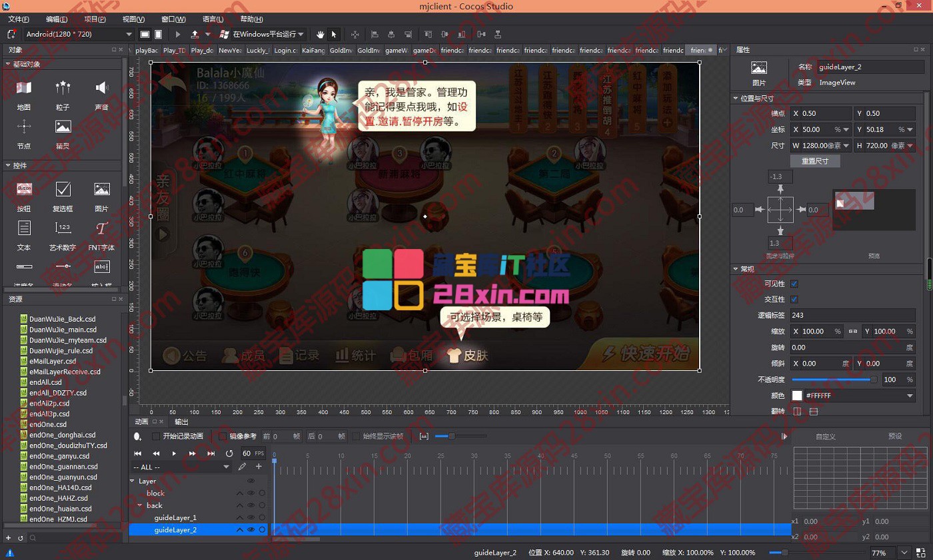Collapse the 常规 section

pos(736,269)
